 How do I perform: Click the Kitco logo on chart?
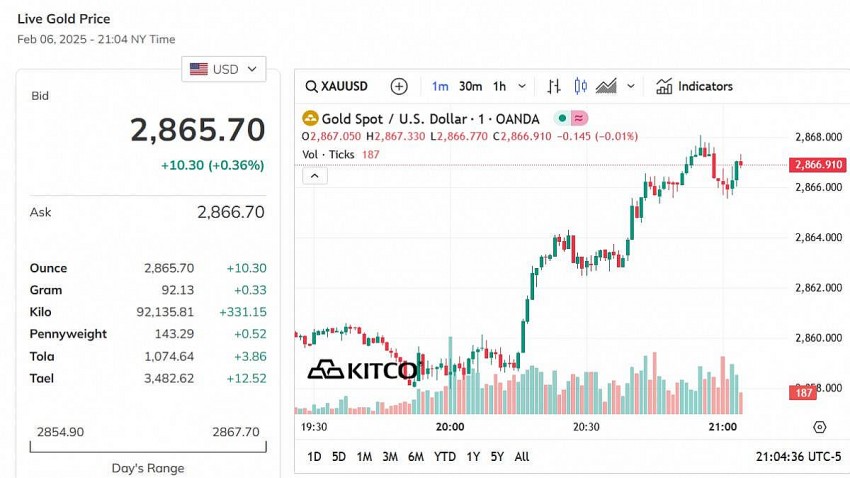tap(362, 370)
